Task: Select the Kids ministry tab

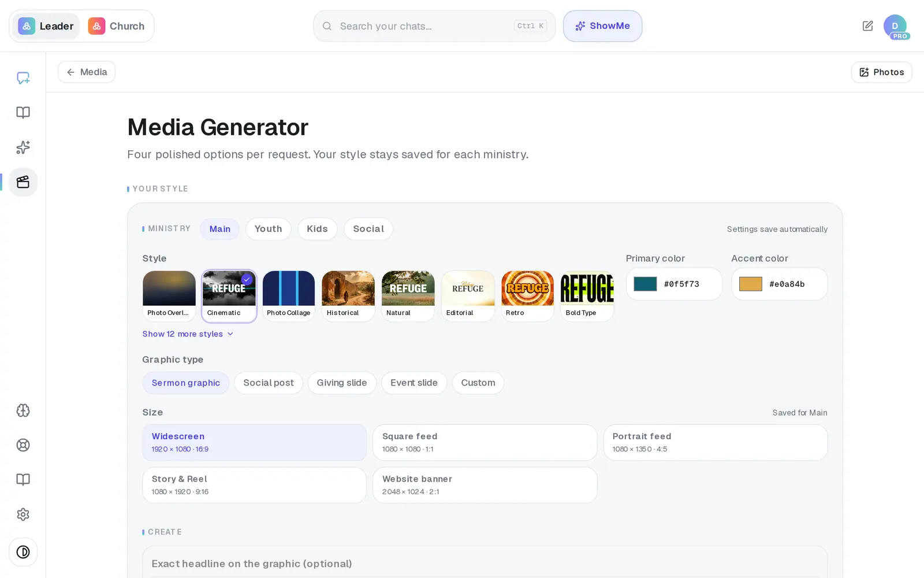Action: [317, 229]
